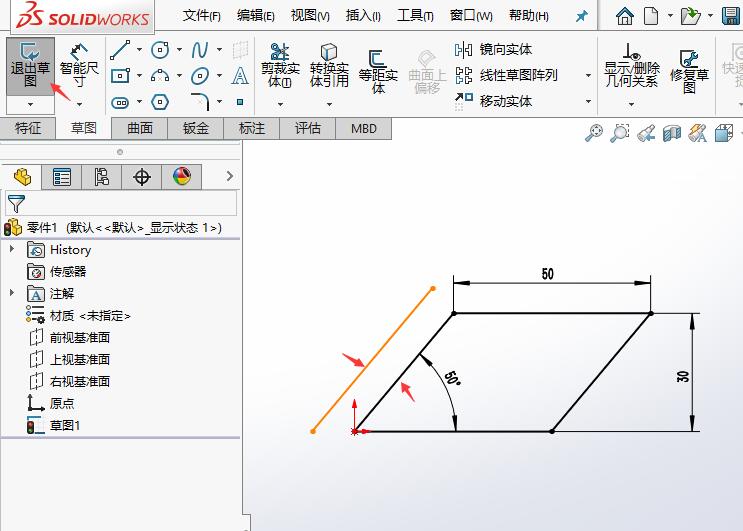The image size is (743, 531).
Task: Open the 编辑(E) menu
Action: click(x=256, y=16)
